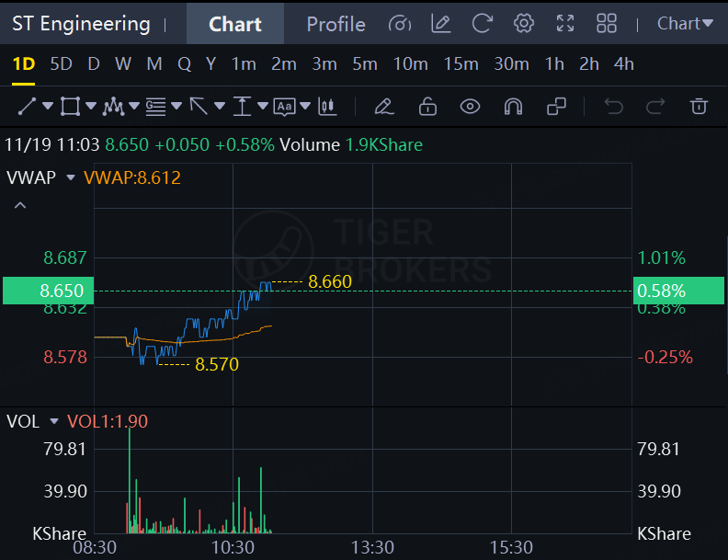The width and height of the screenshot is (728, 560).
Task: Click the candlestick chart type icon
Action: [x=327, y=107]
